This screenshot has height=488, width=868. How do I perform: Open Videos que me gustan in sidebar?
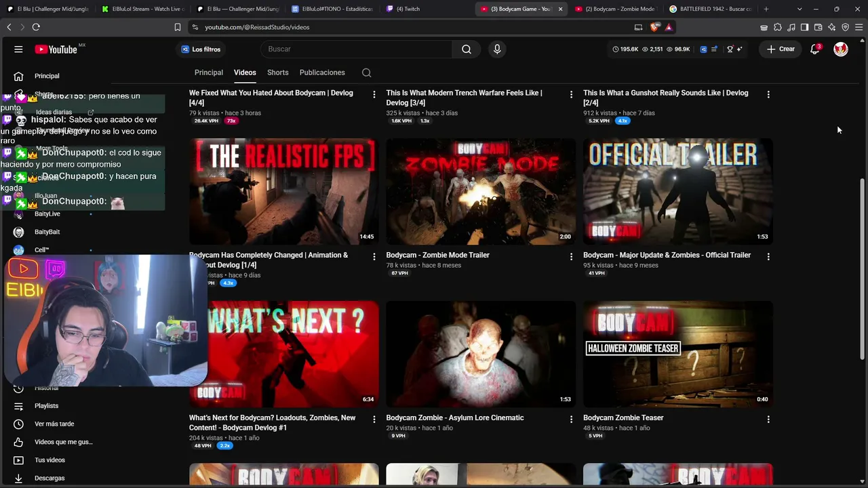tap(63, 442)
